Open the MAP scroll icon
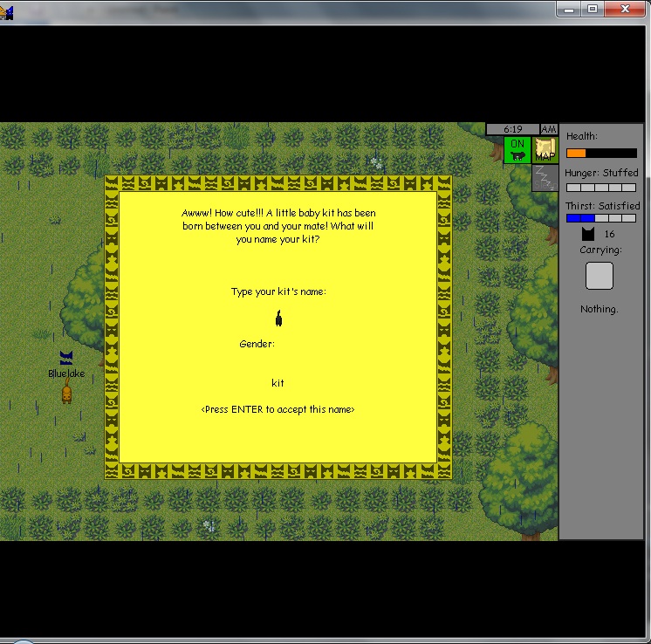 545,149
